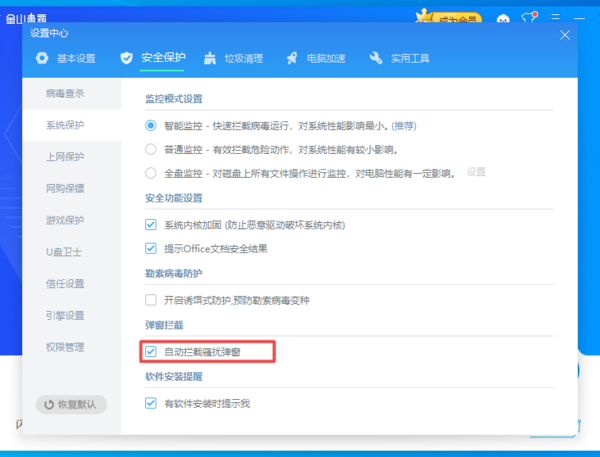The height and width of the screenshot is (457, 600).
Task: Toggle 有软件安装时提示我 checkbox
Action: coord(151,404)
